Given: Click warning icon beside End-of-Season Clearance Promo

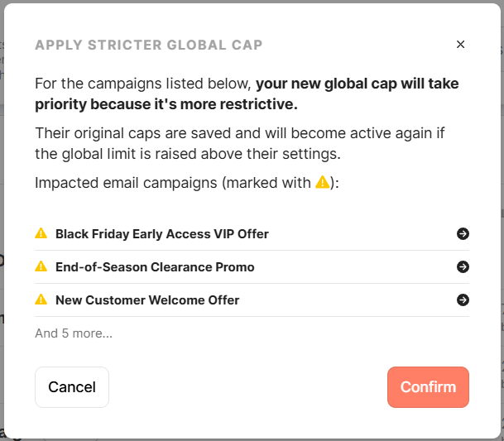Looking at the screenshot, I should click(x=41, y=267).
